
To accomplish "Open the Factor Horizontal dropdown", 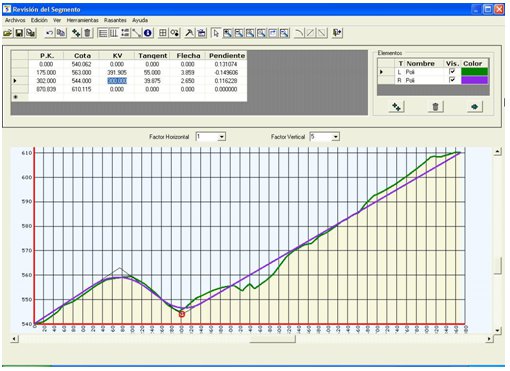I will (222, 137).
